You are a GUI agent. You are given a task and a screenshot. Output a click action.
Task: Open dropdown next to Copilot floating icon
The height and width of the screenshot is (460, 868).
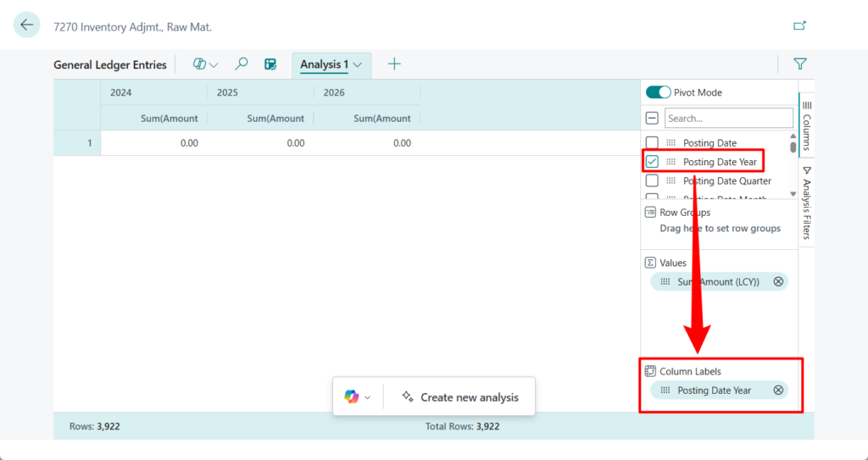click(x=368, y=397)
